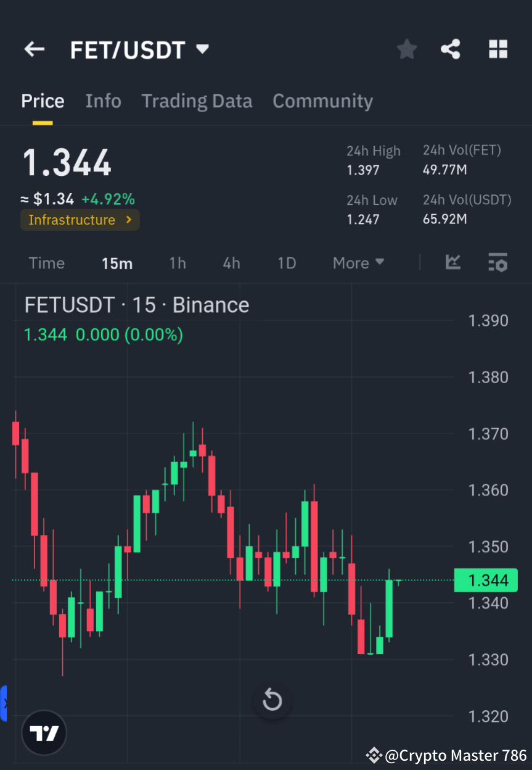Enable the 1D chart interval

287,263
